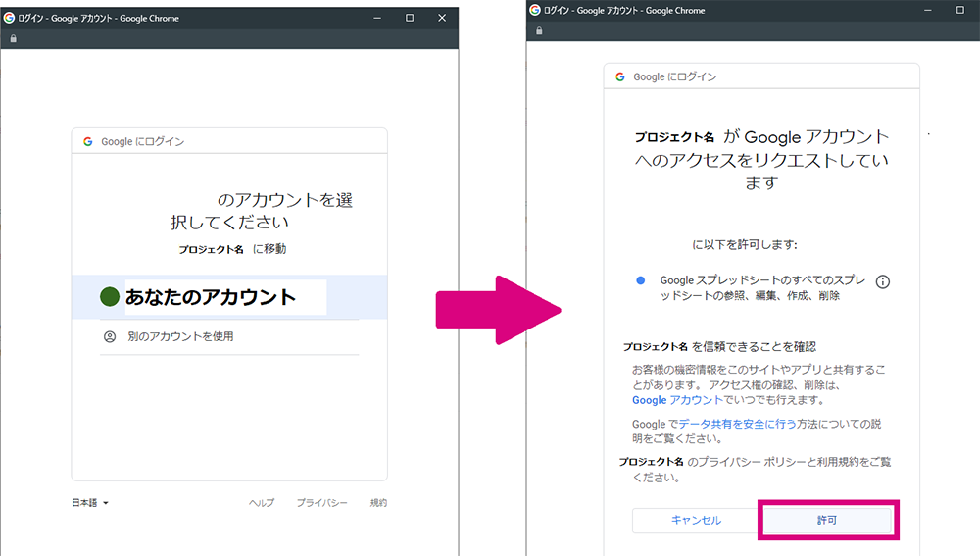Open the ヘルプ link in the footer
The height and width of the screenshot is (556, 980).
pos(262,503)
